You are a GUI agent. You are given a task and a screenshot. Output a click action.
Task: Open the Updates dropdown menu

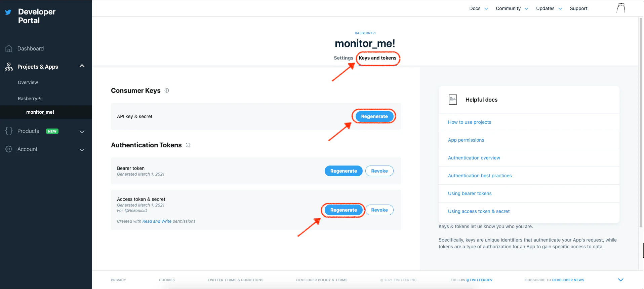(x=549, y=8)
